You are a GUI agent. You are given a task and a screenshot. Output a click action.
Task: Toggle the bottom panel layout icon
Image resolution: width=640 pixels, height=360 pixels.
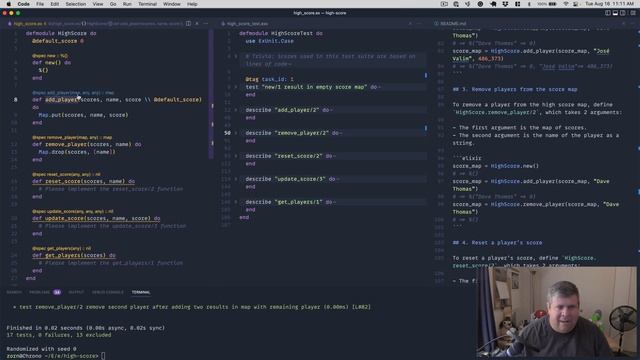615,13
